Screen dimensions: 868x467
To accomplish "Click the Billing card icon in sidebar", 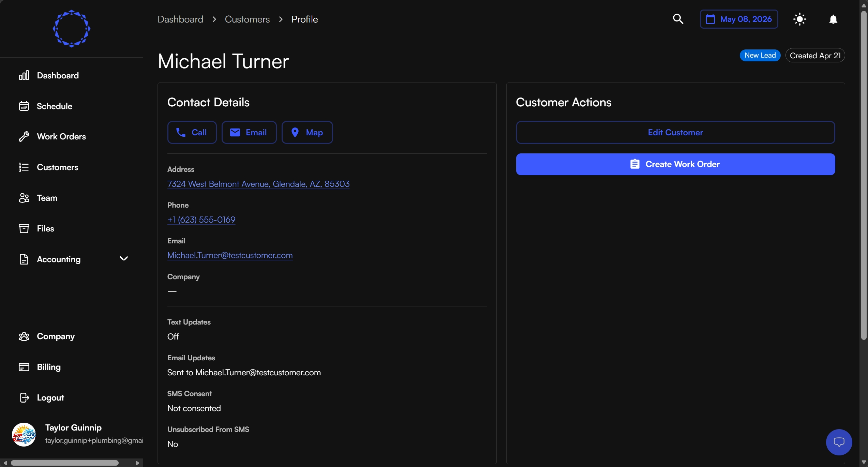I will (24, 367).
